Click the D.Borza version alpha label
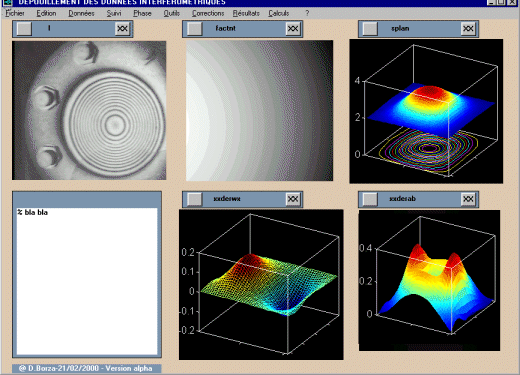This screenshot has width=520, height=375. pos(86,368)
